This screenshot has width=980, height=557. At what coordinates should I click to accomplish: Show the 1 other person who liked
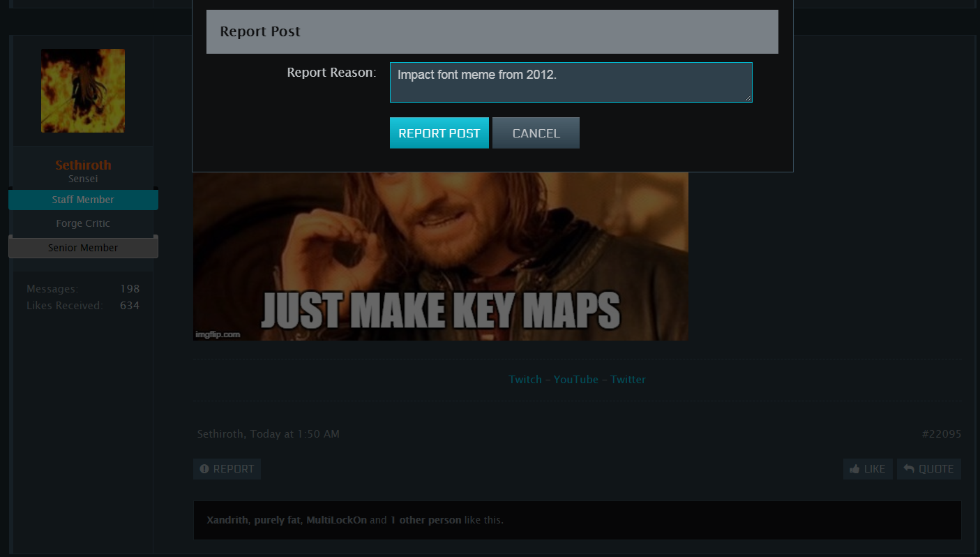[x=425, y=520]
